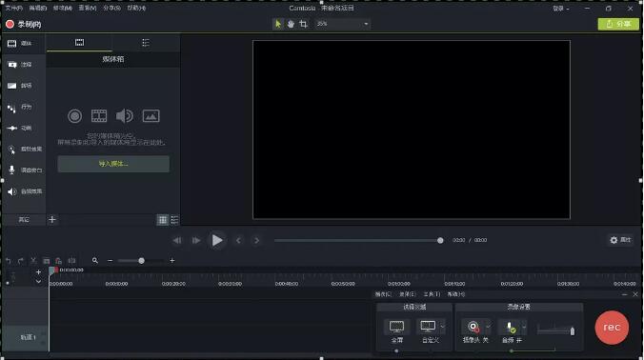Open the 媒体 media tab in the sidebar
The height and width of the screenshot is (360, 644).
[24, 44]
